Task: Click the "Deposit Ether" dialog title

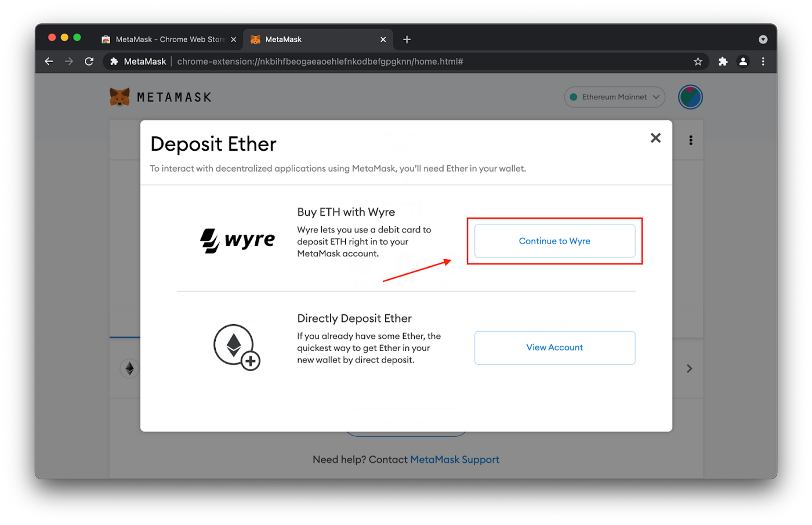Action: point(213,144)
